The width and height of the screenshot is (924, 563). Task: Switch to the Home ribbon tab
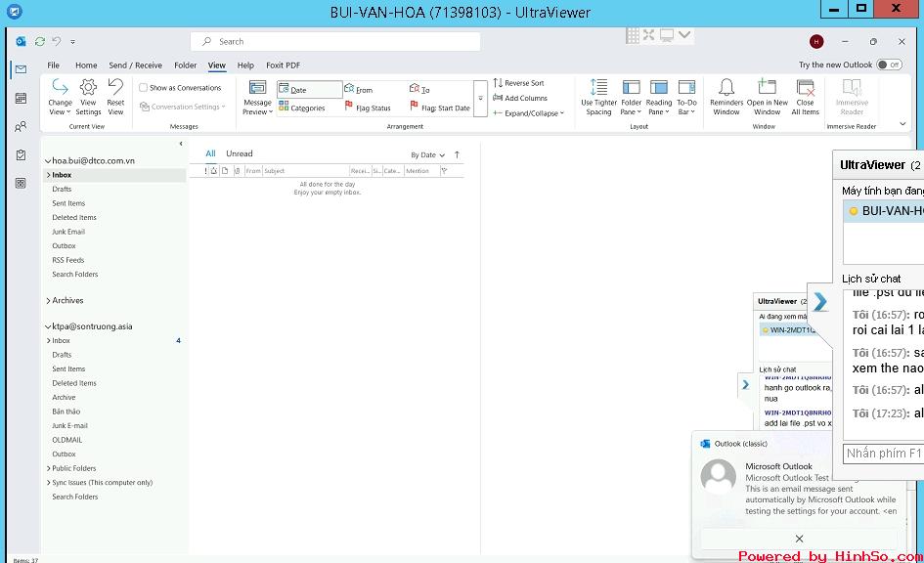pyautogui.click(x=86, y=65)
